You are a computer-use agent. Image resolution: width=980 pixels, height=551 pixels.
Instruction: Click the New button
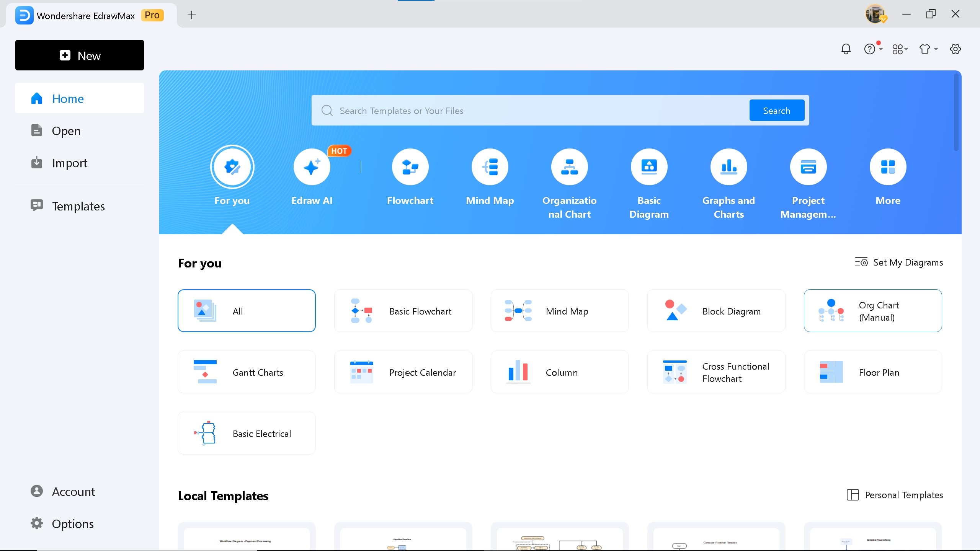pos(80,55)
